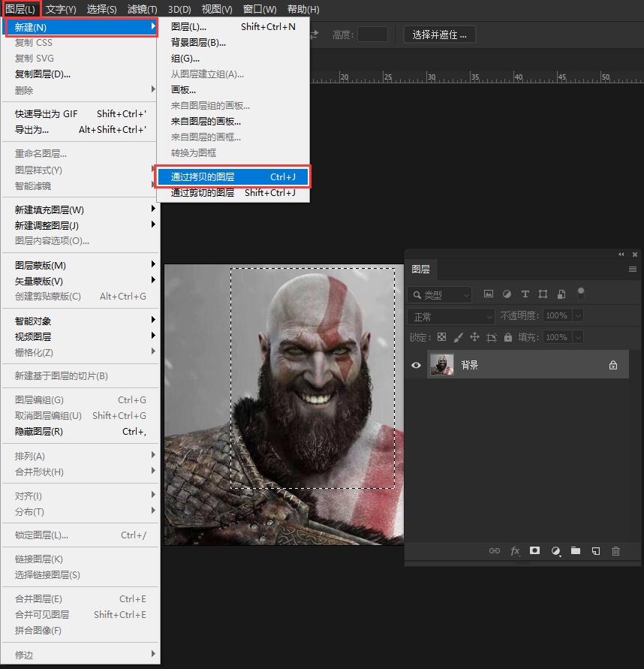644x669 pixels.
Task: Filter layers by shape layer icon
Action: (543, 294)
